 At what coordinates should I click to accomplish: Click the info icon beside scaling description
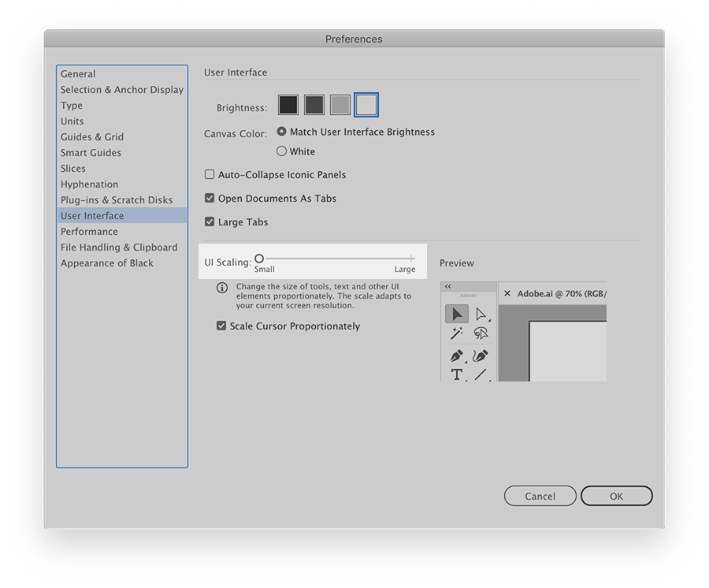[x=222, y=288]
